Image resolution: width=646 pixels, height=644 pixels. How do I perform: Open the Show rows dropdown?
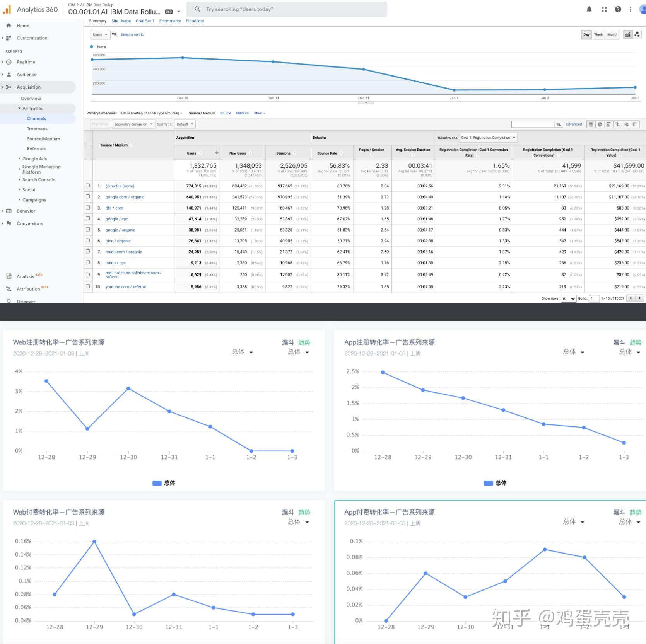coord(568,298)
